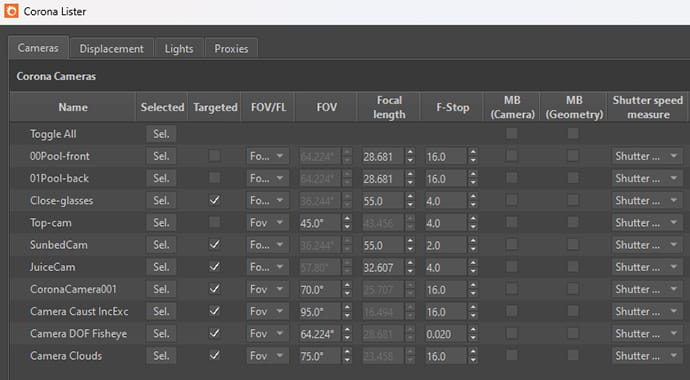Screen dimensions: 690x380
Task: Click the Toggle All Sel. button
Action: [161, 134]
